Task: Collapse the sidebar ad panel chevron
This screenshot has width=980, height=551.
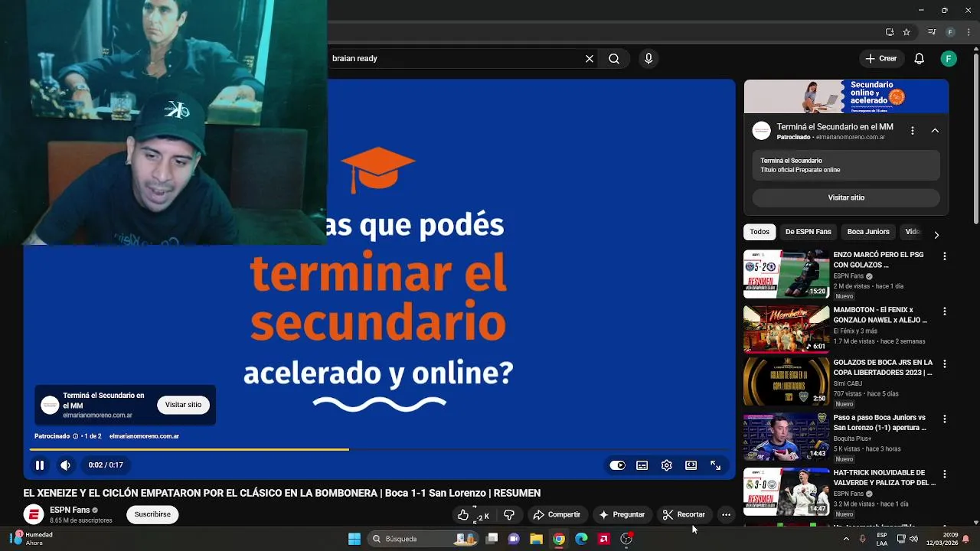Action: click(x=935, y=131)
